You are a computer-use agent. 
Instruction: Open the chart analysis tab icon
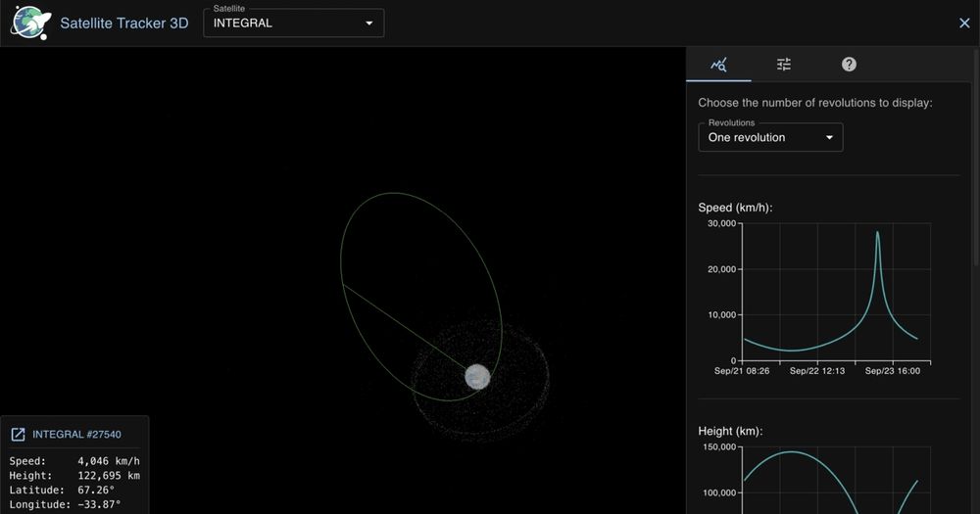point(718,65)
